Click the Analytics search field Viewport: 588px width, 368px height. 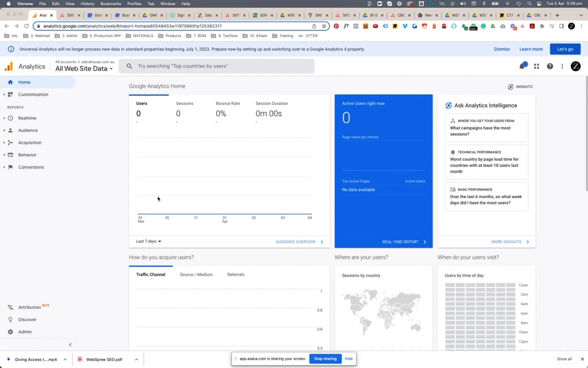tap(216, 66)
